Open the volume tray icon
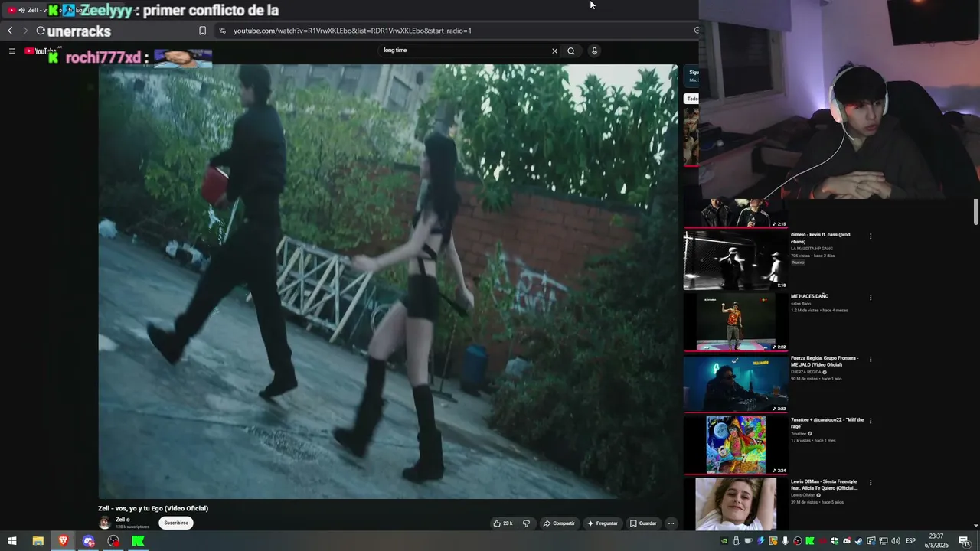This screenshot has width=980, height=551. 895,541
